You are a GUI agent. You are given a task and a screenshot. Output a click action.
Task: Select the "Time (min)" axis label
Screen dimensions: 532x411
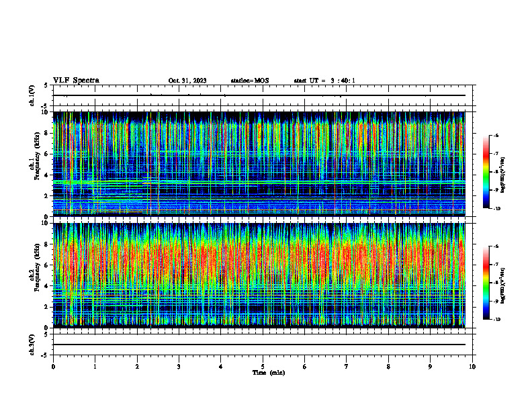[x=269, y=373]
